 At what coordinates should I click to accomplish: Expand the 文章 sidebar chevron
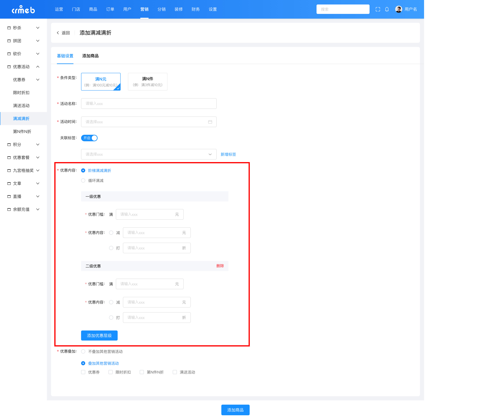[x=38, y=183]
